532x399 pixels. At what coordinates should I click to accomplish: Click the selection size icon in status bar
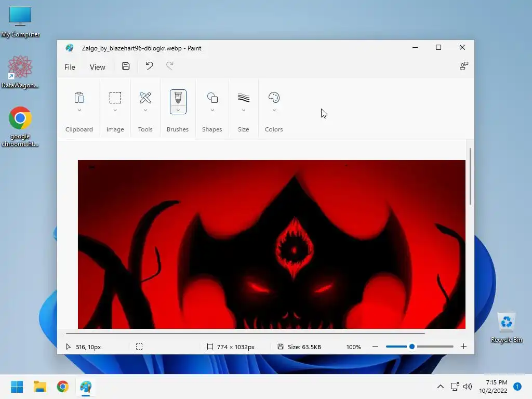[139, 347]
